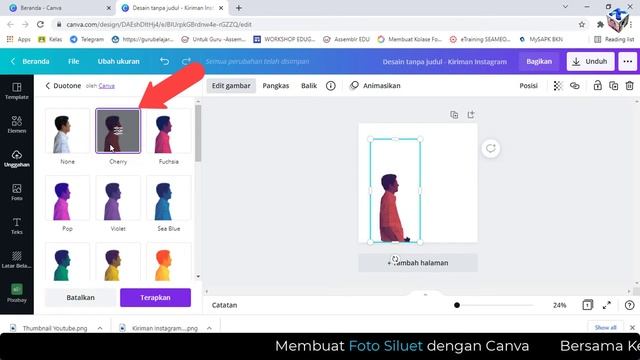Select the Violet duotone preset
The height and width of the screenshot is (360, 640).
click(x=118, y=198)
